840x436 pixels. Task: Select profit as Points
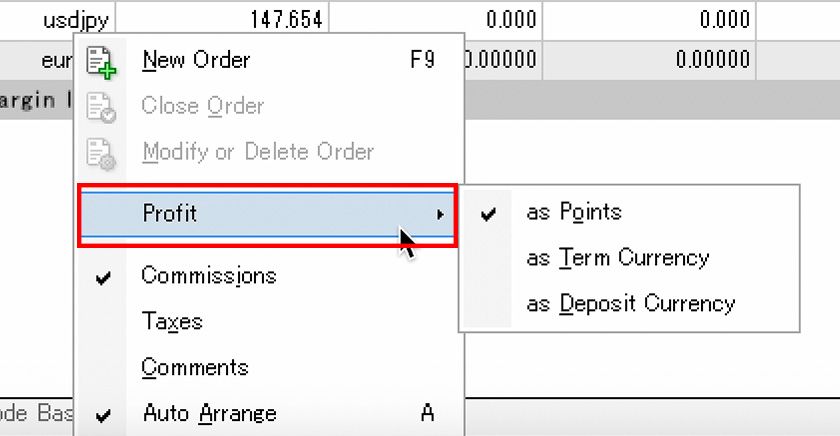coord(573,212)
